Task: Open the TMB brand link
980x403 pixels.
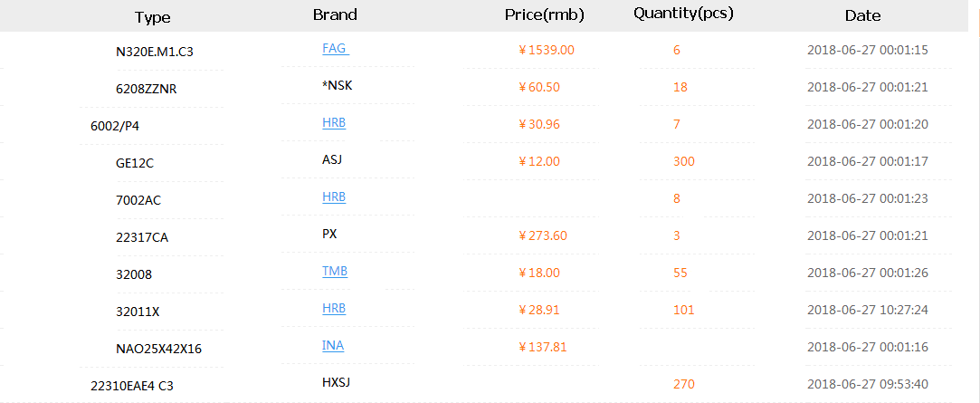Action: pos(335,271)
